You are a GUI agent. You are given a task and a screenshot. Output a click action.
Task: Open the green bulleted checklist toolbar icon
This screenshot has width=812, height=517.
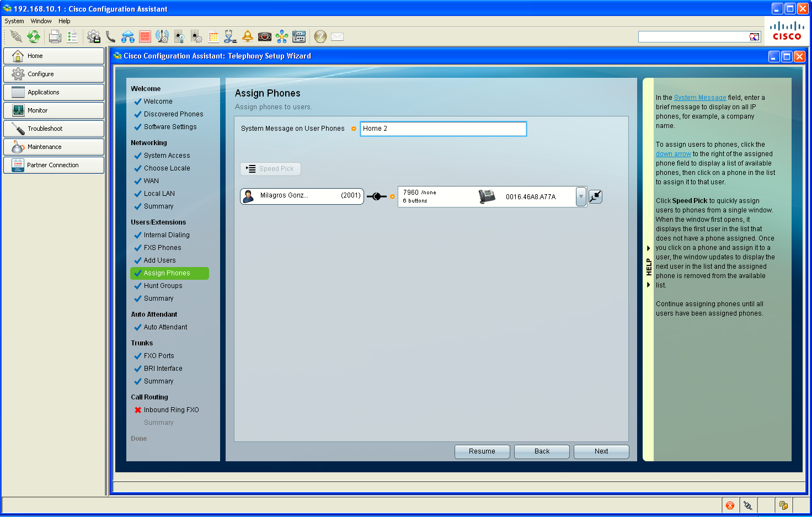72,36
